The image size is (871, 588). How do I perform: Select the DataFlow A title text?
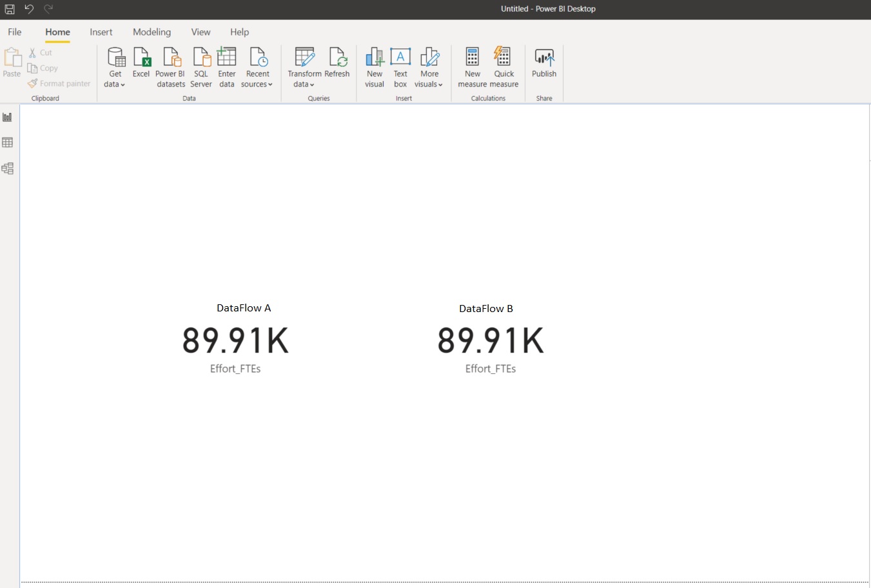[244, 308]
